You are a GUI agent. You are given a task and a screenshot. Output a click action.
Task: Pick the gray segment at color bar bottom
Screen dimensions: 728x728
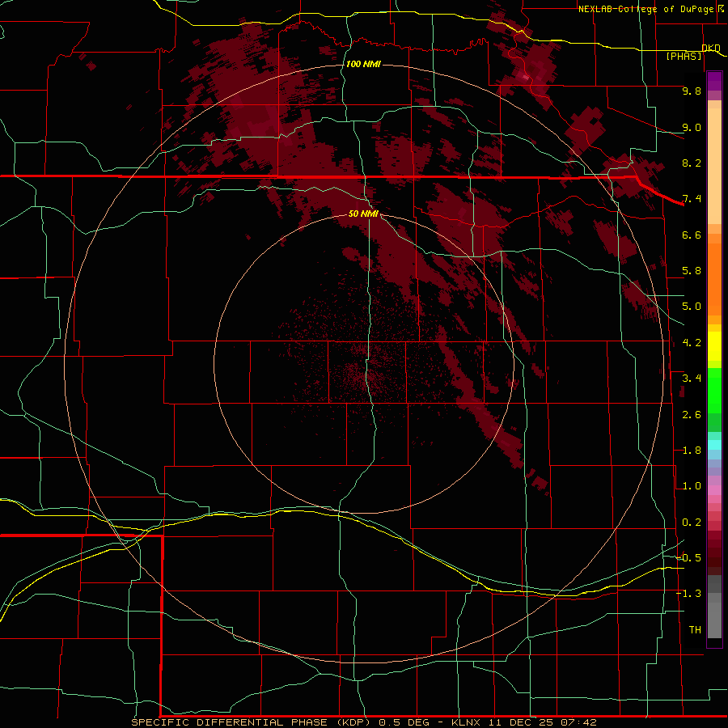tap(714, 620)
